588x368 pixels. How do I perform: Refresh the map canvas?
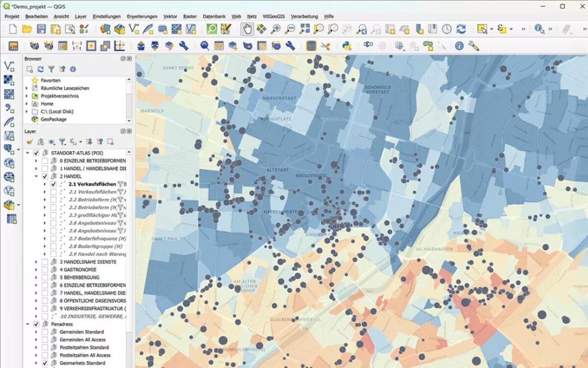coord(461,29)
